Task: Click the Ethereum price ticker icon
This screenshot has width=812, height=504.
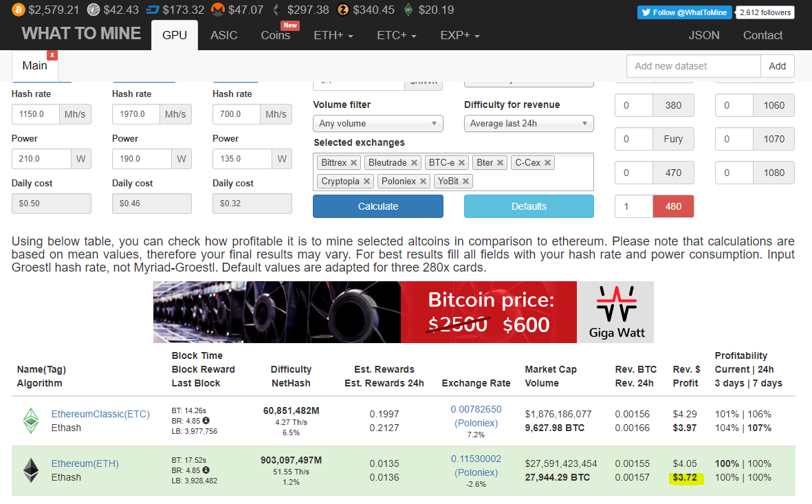Action: pos(276,10)
